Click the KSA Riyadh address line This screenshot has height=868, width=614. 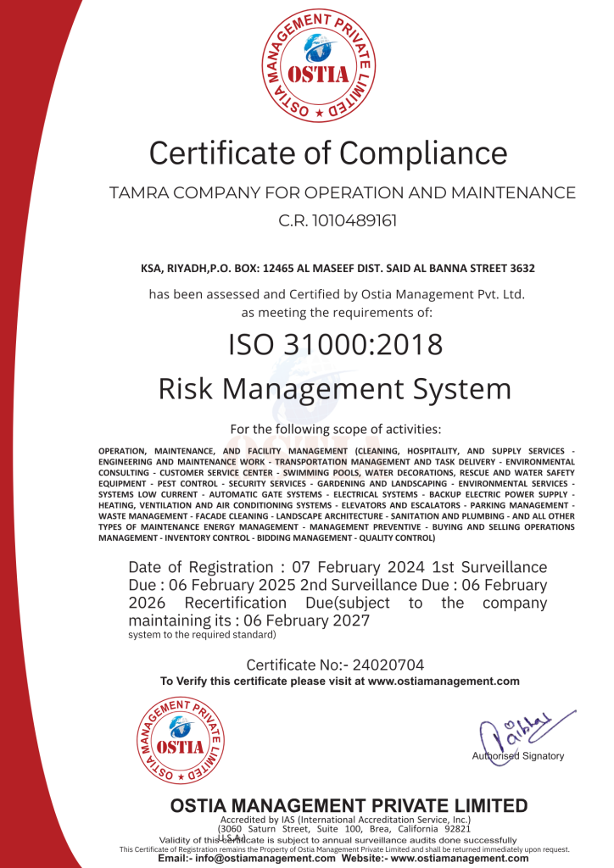(338, 269)
